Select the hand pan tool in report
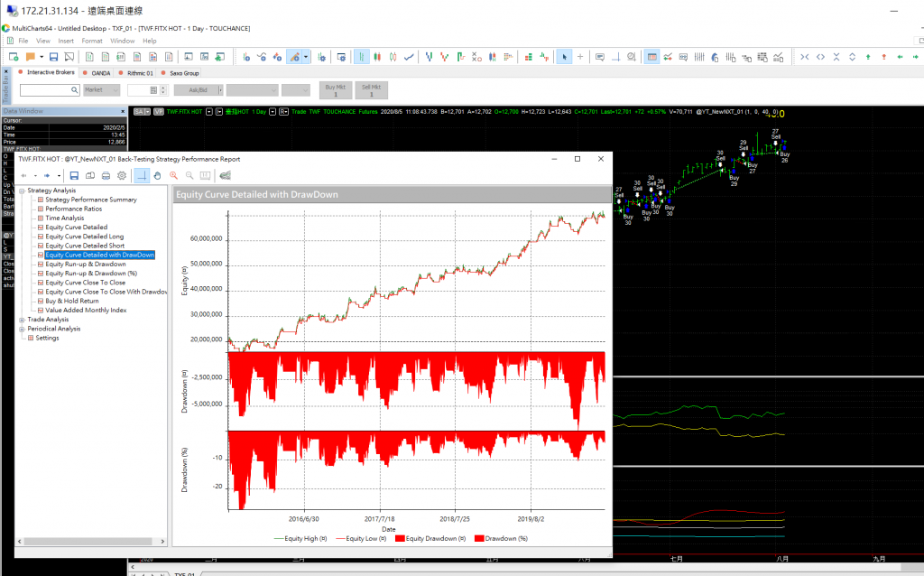Image resolution: width=924 pixels, height=576 pixels. [157, 175]
